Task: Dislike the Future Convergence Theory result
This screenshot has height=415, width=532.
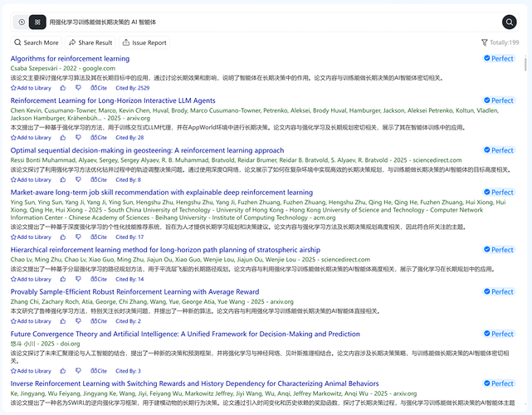Action: point(78,371)
